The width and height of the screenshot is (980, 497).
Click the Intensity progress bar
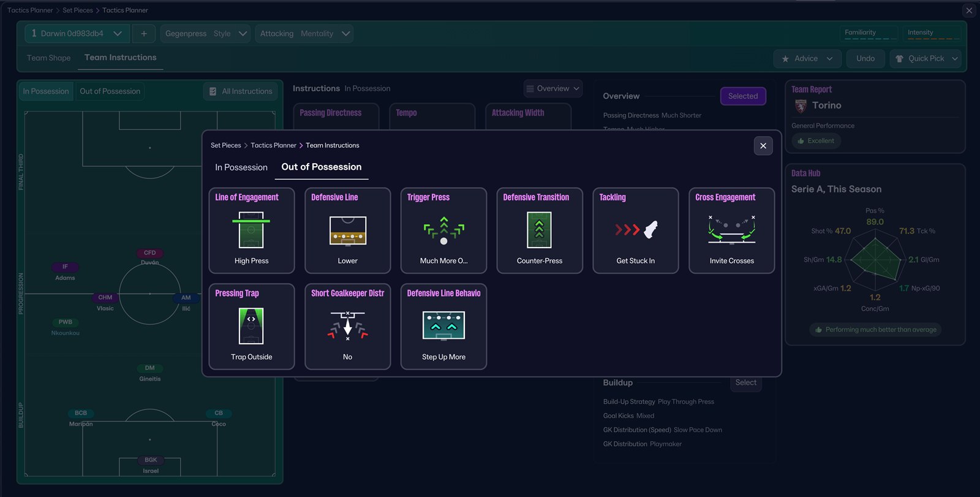[932, 39]
